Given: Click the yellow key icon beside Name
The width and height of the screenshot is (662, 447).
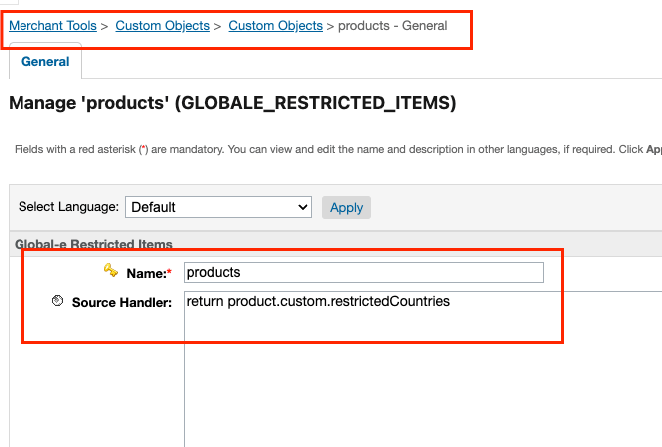Looking at the screenshot, I should [111, 271].
